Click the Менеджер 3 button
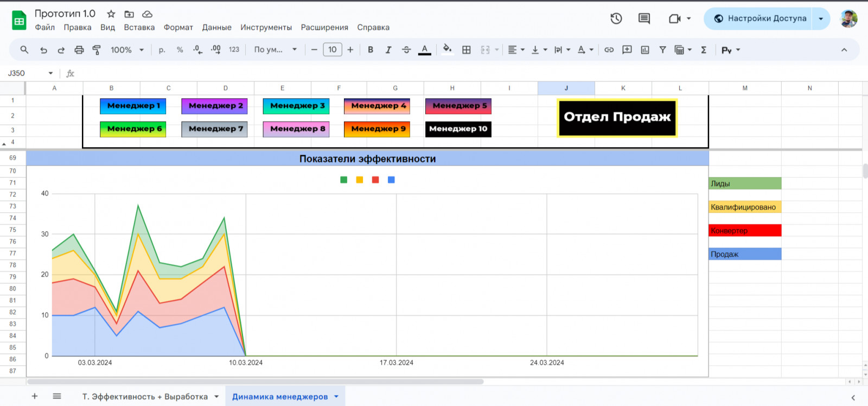The height and width of the screenshot is (406, 868). click(x=296, y=106)
